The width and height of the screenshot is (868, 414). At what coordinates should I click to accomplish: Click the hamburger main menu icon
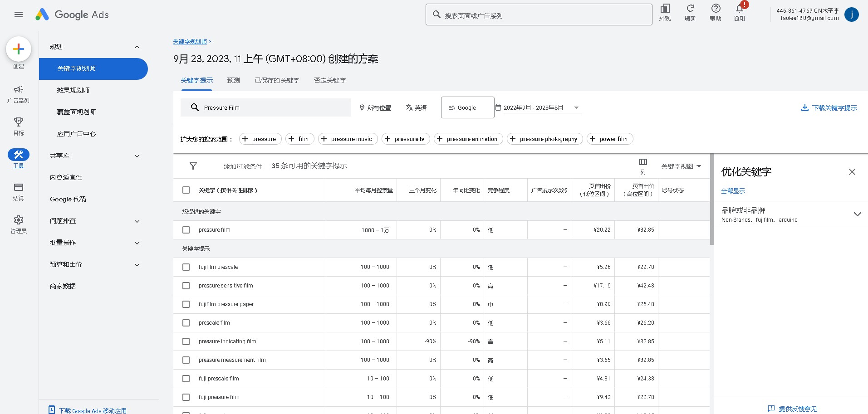[x=19, y=15]
